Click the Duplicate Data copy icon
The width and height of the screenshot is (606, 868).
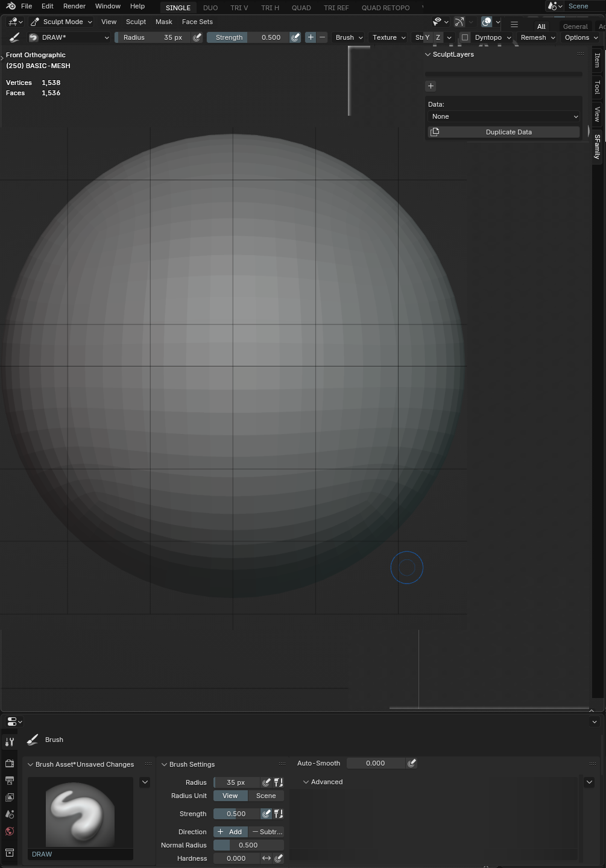435,132
